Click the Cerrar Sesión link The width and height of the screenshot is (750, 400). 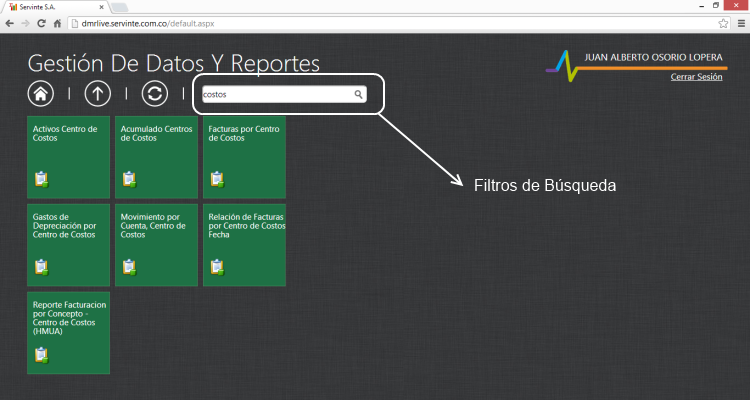point(696,76)
